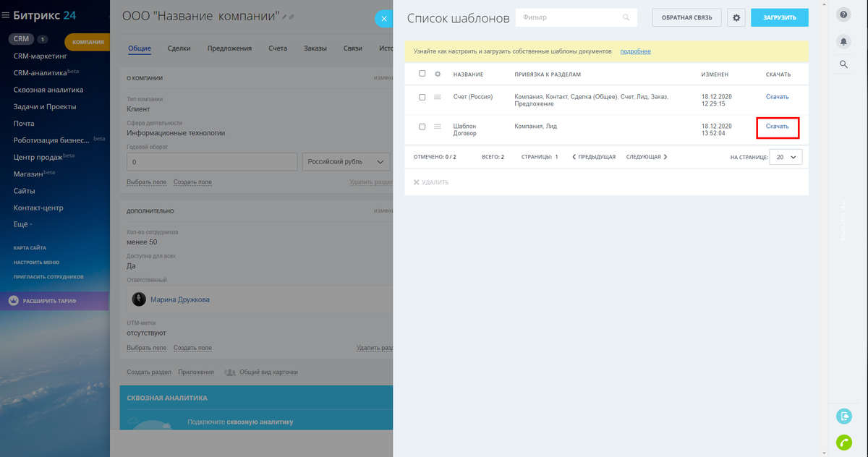Image resolution: width=868 pixels, height=457 pixels.
Task: Switch to the Заказы tab
Action: point(315,48)
